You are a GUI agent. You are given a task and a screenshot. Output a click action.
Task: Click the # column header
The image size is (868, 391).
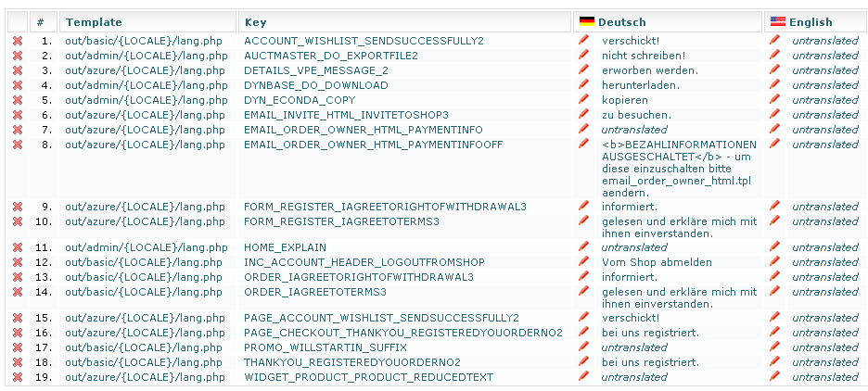(x=40, y=22)
